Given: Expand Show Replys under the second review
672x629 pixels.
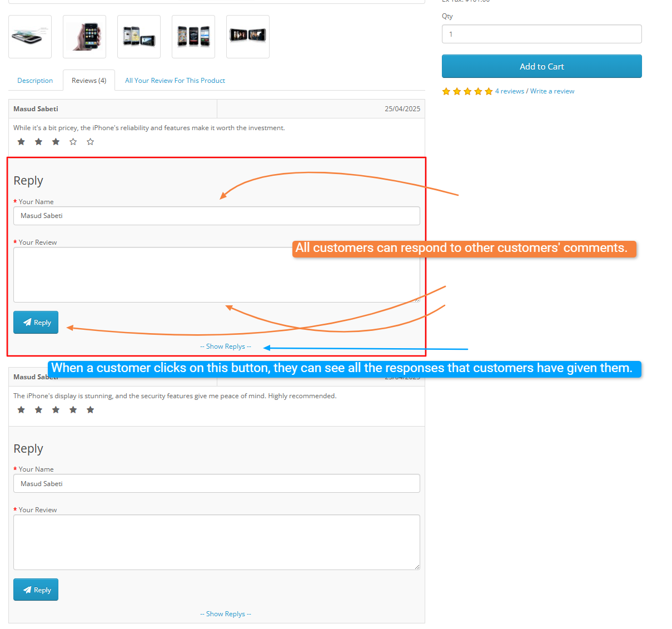Looking at the screenshot, I should 226,614.
